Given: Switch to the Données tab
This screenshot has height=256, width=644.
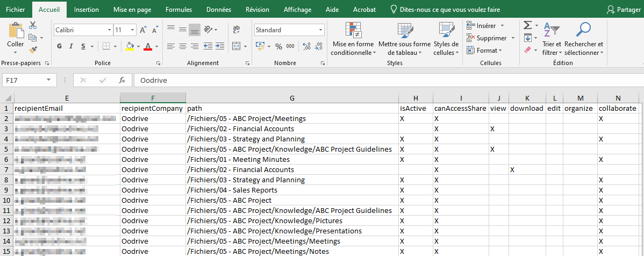Looking at the screenshot, I should pos(219,10).
